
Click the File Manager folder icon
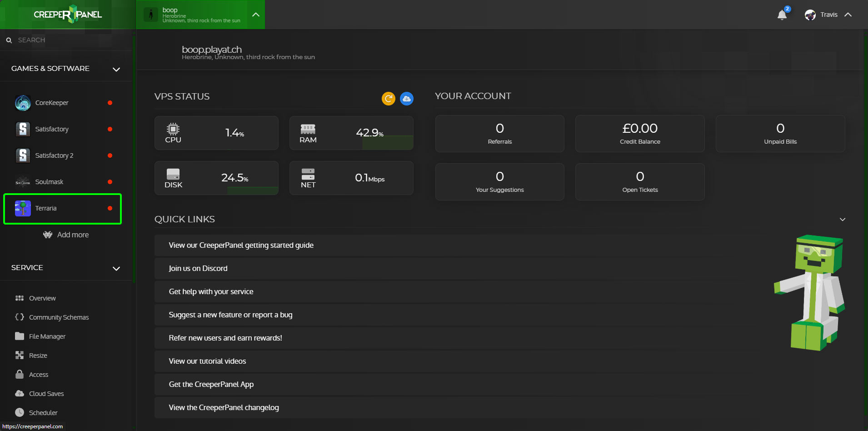pyautogui.click(x=20, y=336)
